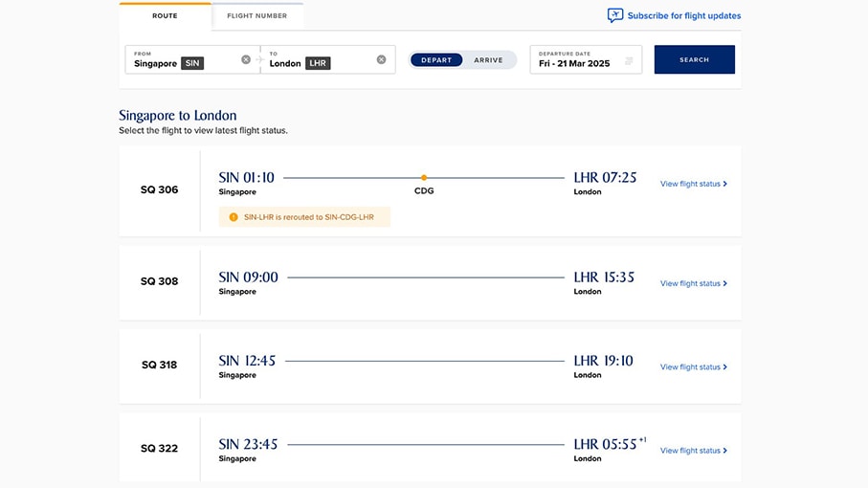Select the ARRIVE toggle option
The height and width of the screenshot is (488, 868).
488,59
